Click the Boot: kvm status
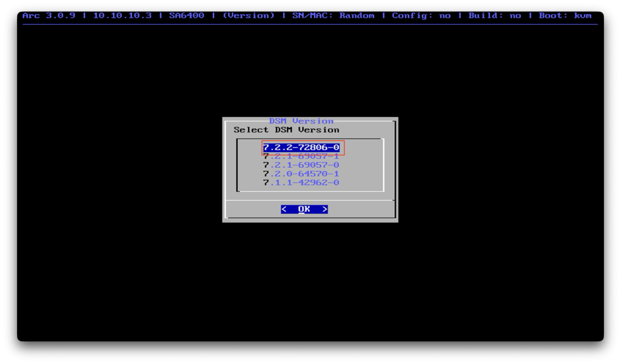This screenshot has width=621, height=364. (565, 15)
